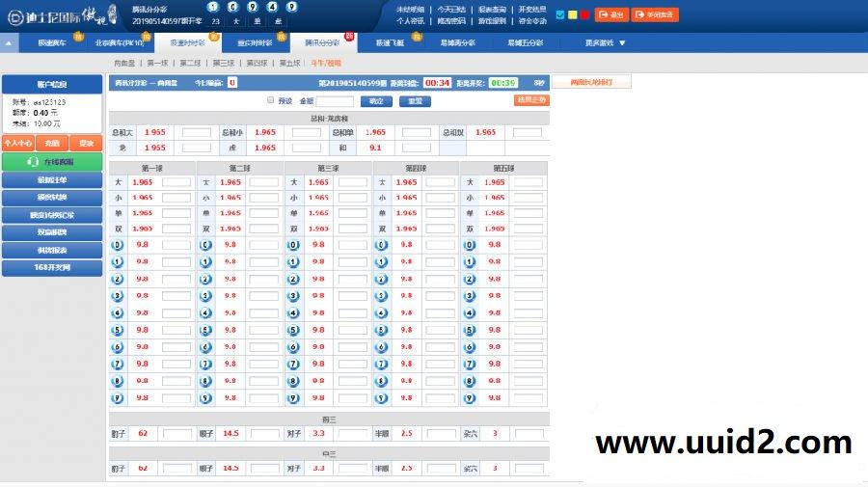Switch to the 重庆时时彩 tab
The image size is (868, 487).
pyautogui.click(x=255, y=42)
